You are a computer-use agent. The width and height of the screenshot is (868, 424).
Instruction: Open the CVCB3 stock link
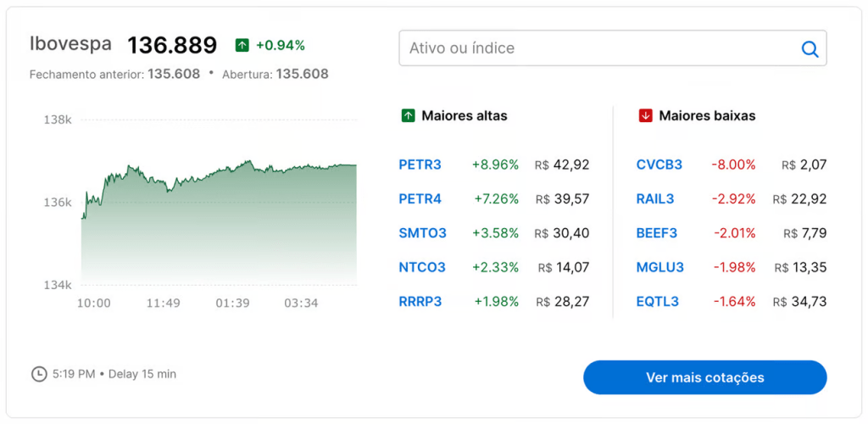pyautogui.click(x=659, y=165)
